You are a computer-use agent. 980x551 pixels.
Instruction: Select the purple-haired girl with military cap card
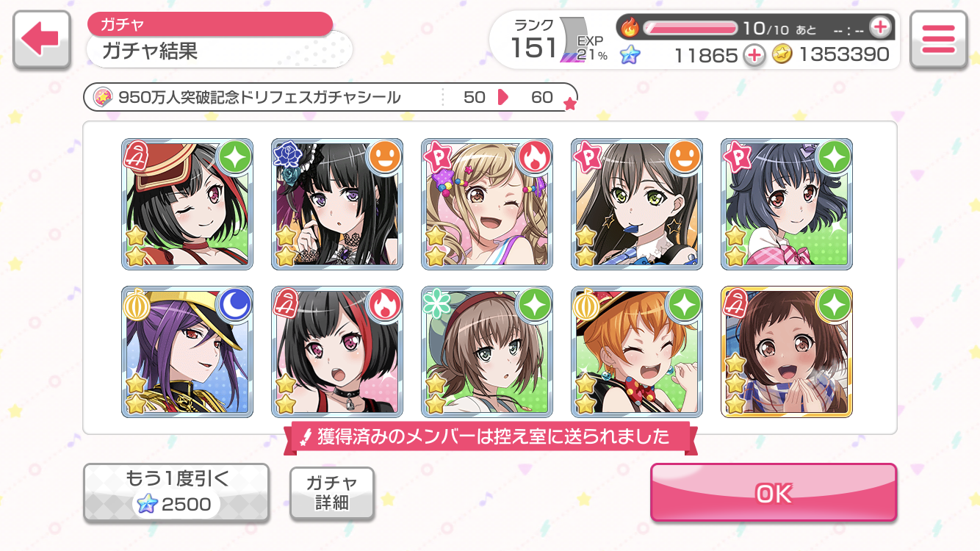tap(187, 352)
